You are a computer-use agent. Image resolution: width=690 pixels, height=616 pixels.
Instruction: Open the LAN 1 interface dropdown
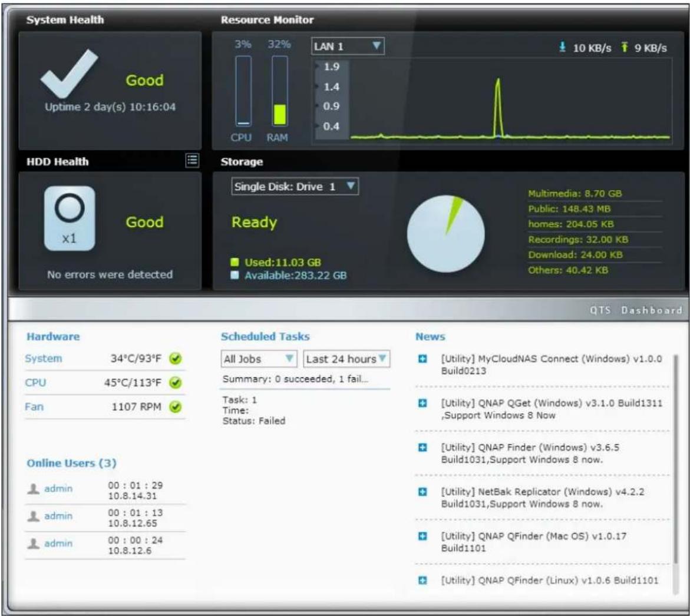click(348, 46)
